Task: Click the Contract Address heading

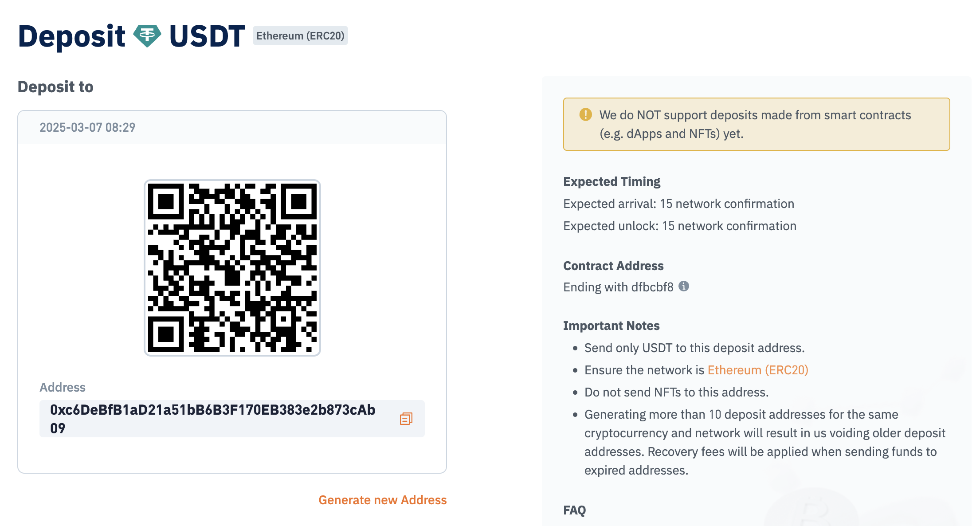Action: pyautogui.click(x=613, y=266)
